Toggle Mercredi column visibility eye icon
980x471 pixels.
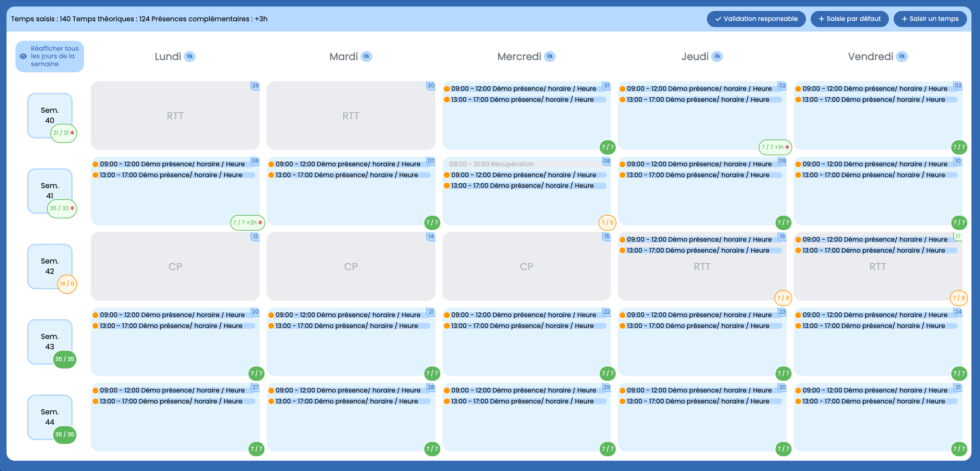point(549,57)
